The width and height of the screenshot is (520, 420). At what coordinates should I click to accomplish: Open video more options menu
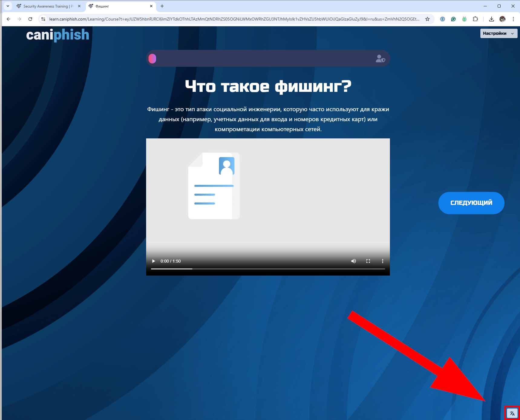(x=383, y=261)
